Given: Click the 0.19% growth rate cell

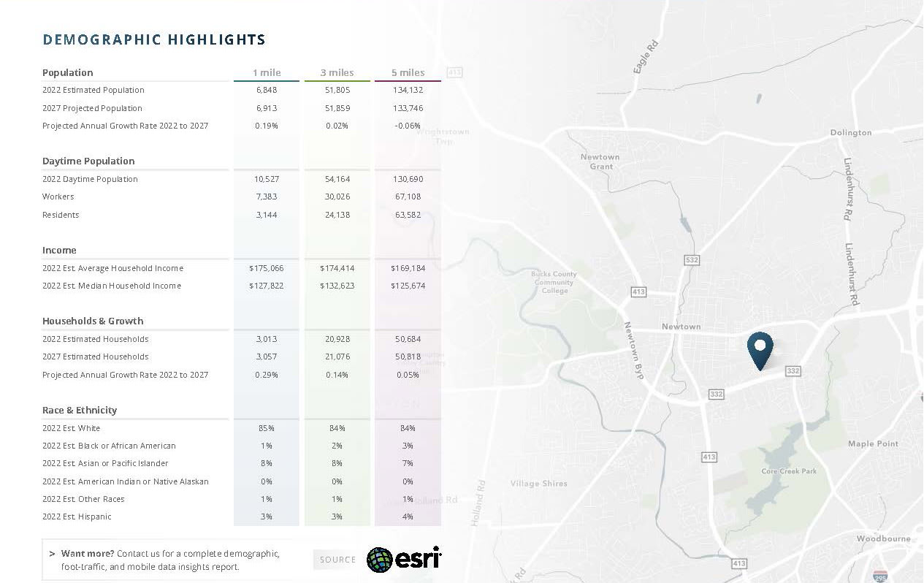Looking at the screenshot, I should coord(267,126).
